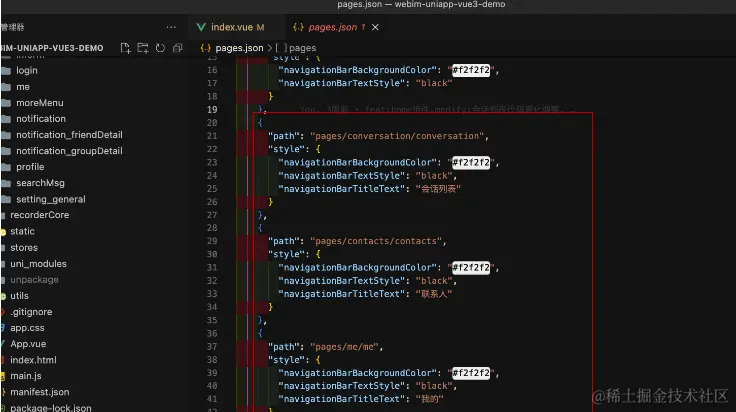Expand the notification_friendDetail folder

(x=69, y=135)
